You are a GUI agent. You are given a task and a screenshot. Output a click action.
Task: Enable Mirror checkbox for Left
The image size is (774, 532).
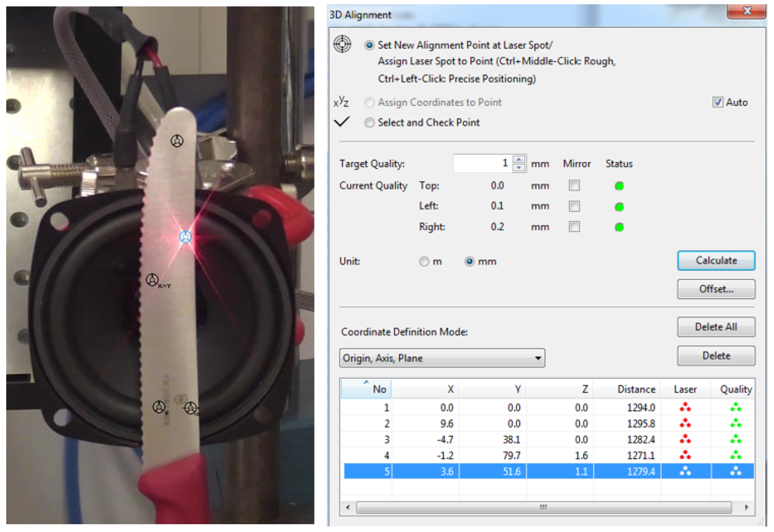pos(574,206)
